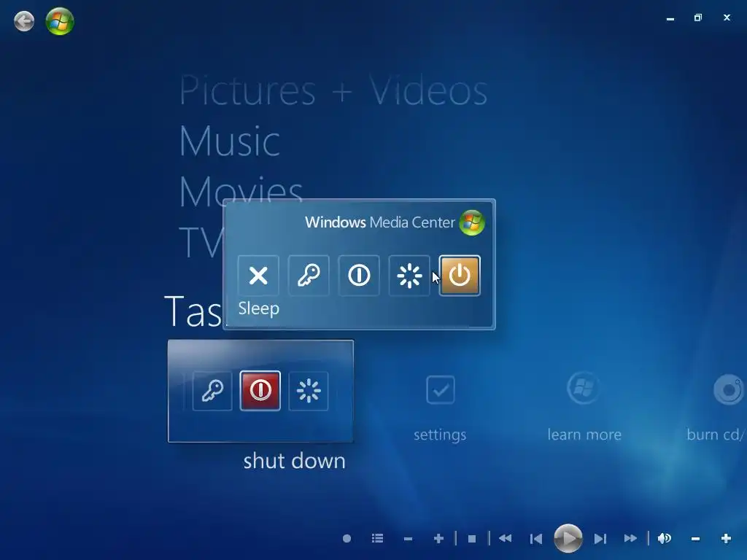Open the burn cd disc icon tile

point(729,390)
